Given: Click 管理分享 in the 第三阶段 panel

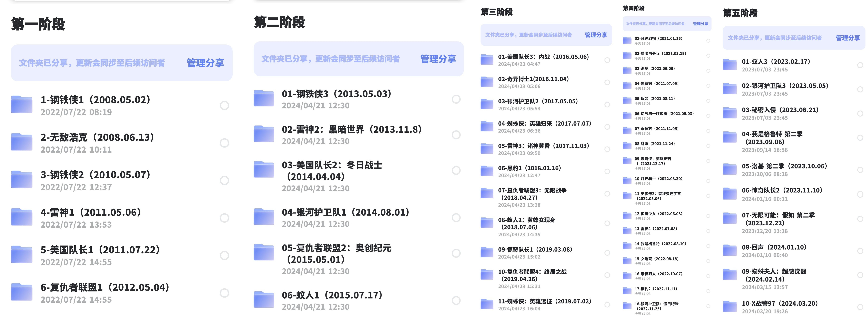Looking at the screenshot, I should [596, 35].
